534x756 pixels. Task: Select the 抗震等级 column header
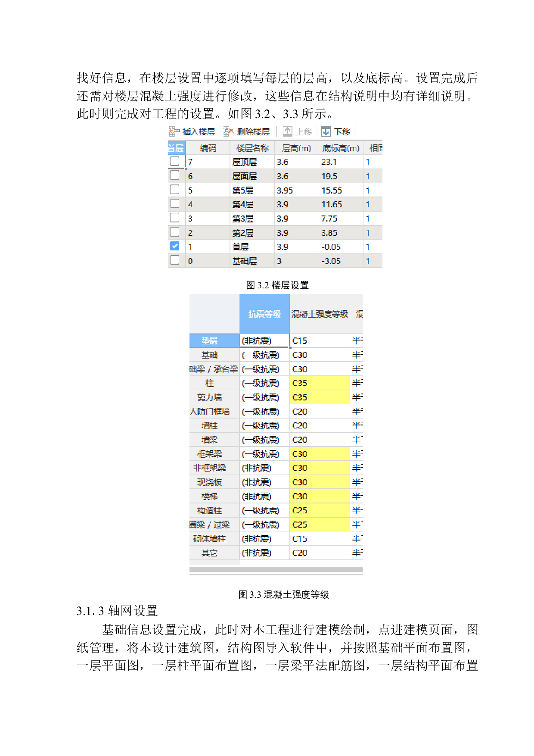[264, 314]
